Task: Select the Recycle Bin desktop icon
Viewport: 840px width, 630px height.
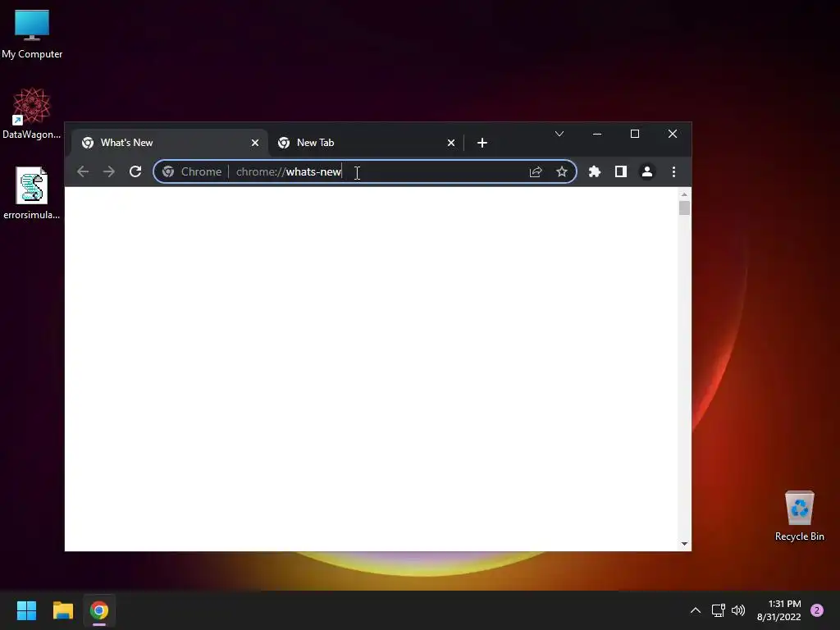Action: point(799,516)
